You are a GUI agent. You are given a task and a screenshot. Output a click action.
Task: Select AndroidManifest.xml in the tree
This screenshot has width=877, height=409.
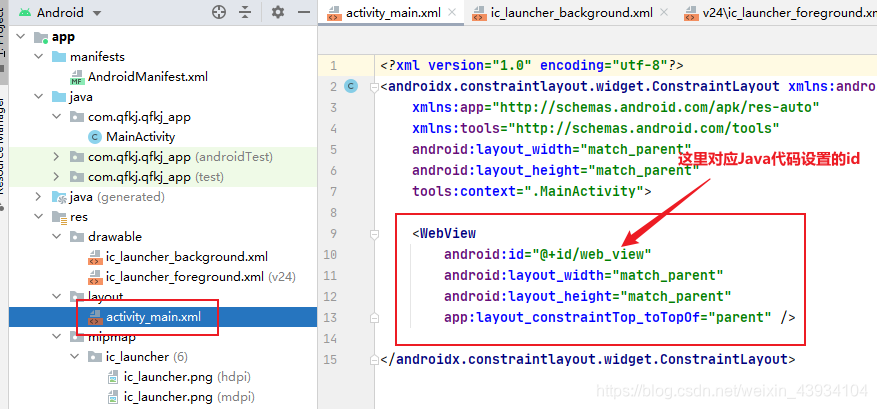148,77
